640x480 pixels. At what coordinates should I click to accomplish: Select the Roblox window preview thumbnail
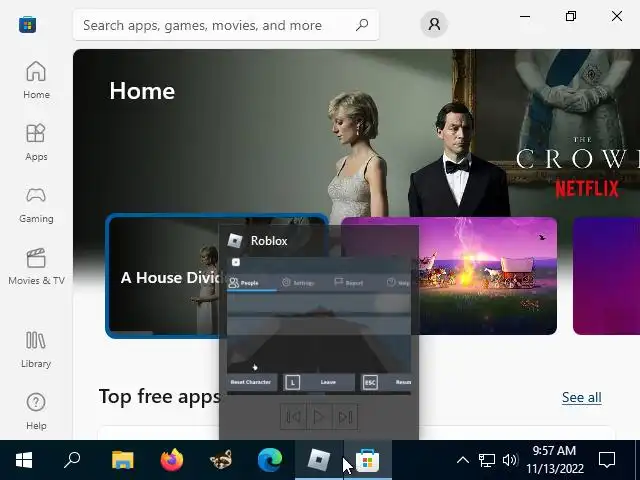[x=319, y=326]
